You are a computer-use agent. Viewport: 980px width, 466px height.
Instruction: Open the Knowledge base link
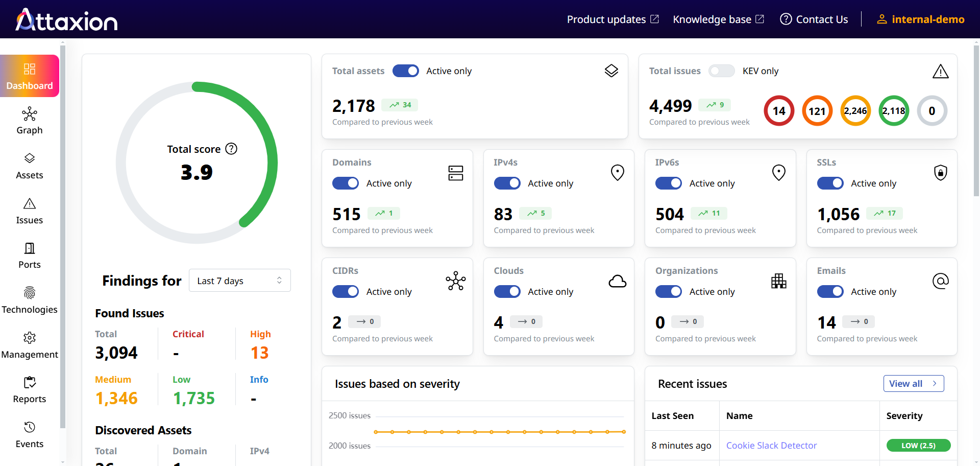(718, 19)
